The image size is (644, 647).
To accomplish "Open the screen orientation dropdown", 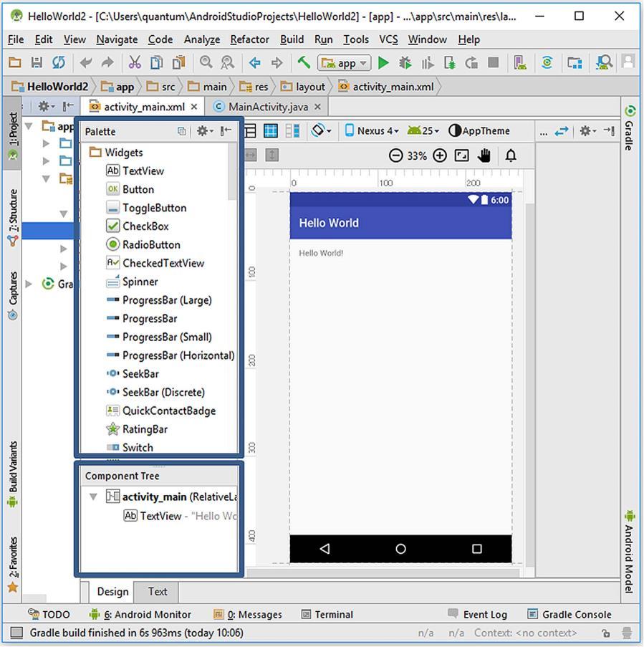I will tap(322, 131).
